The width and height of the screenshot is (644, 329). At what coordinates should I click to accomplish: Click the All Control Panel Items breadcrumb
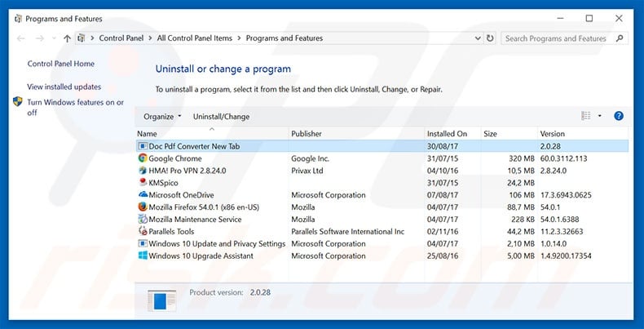(x=195, y=38)
